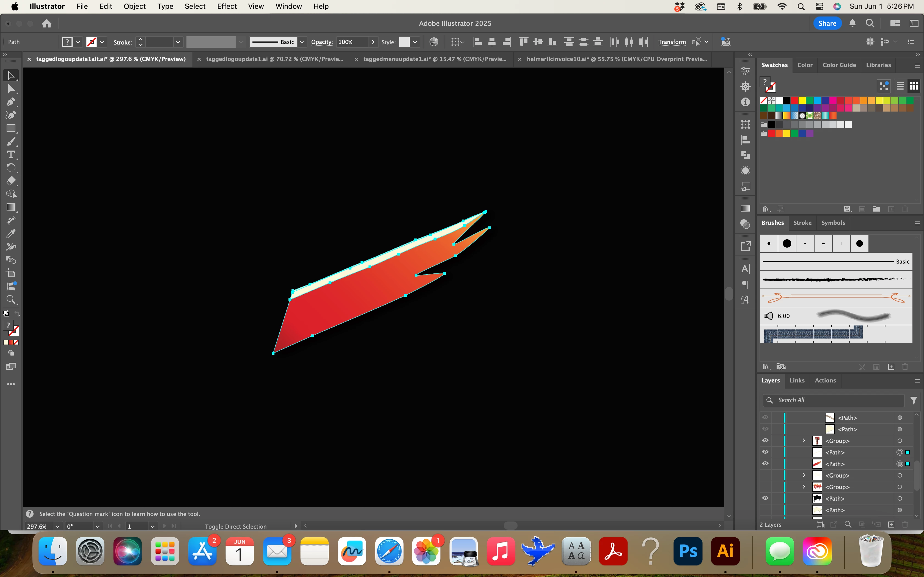Open the Effect menu
Screen dimensions: 924x577
(x=227, y=7)
